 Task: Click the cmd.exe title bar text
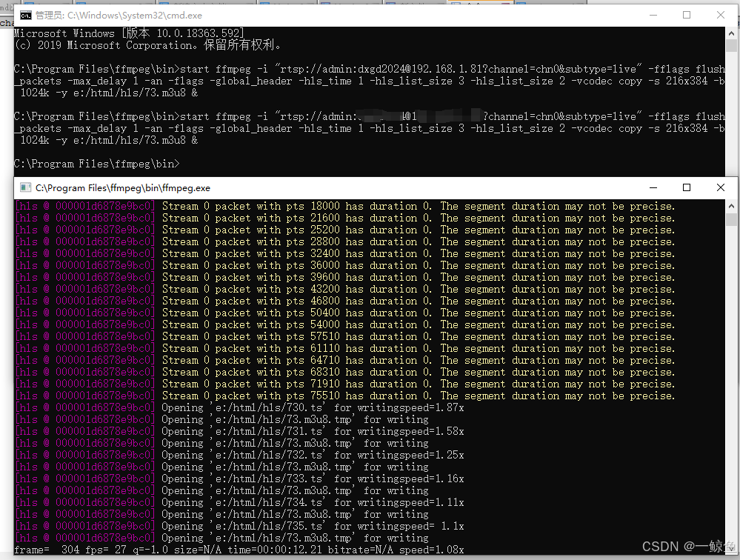(119, 16)
